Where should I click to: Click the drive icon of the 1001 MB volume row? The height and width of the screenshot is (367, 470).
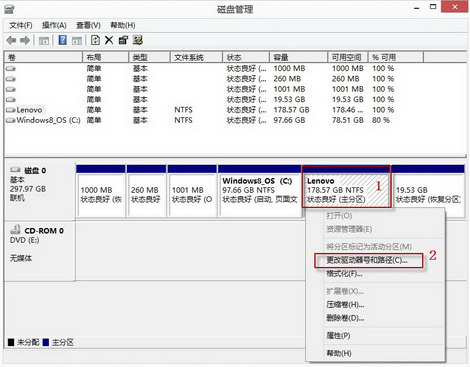click(11, 89)
